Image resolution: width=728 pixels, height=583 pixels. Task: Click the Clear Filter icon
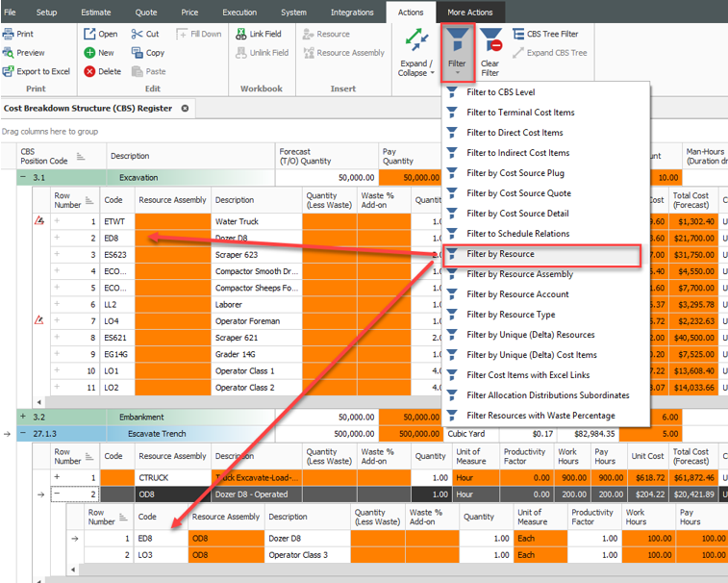click(490, 41)
